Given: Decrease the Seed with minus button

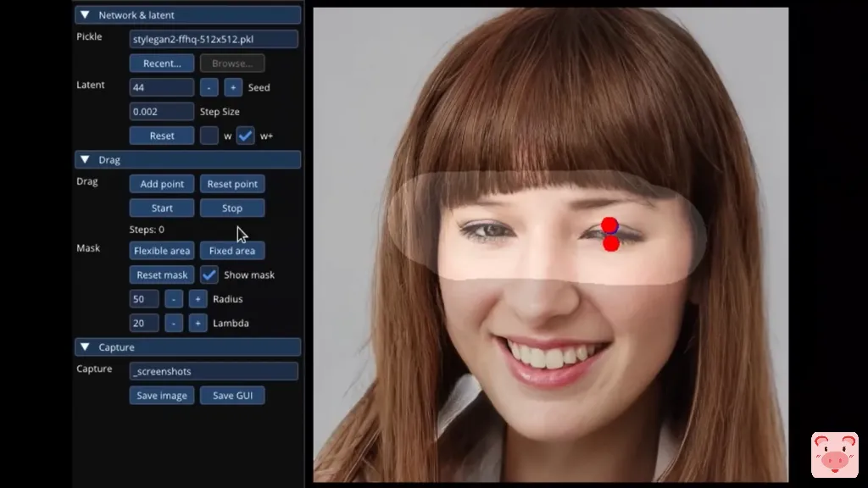Looking at the screenshot, I should click(209, 87).
